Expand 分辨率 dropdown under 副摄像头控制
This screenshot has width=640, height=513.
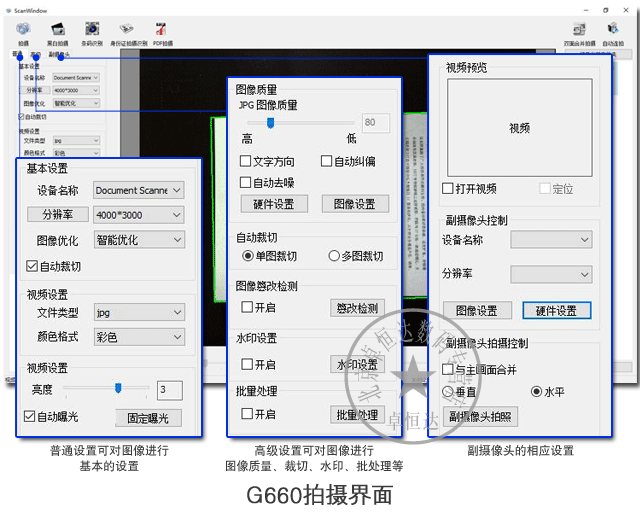tap(551, 274)
